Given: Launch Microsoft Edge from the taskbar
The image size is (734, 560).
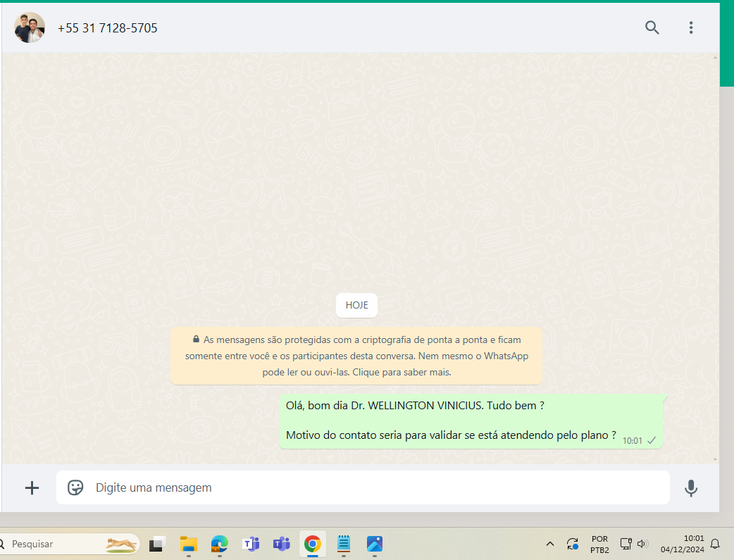Looking at the screenshot, I should point(220,544).
